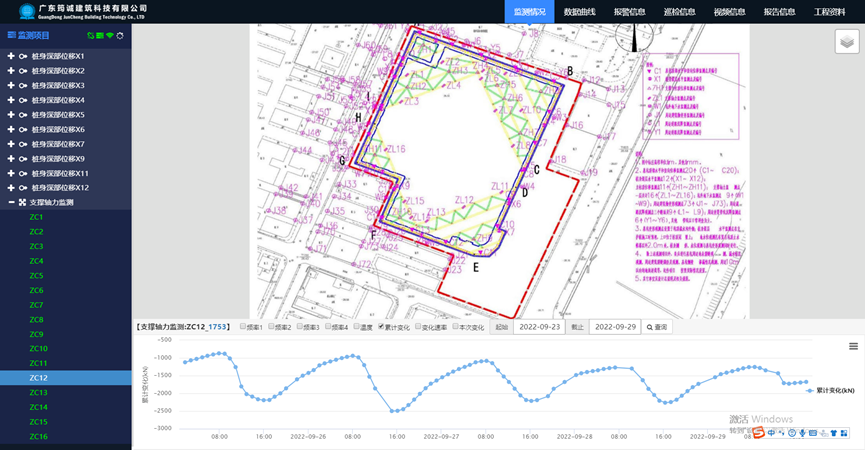Screen dimensions: 865x450
Task: Expand the 桩身深部位移X1 node
Action: [10, 56]
